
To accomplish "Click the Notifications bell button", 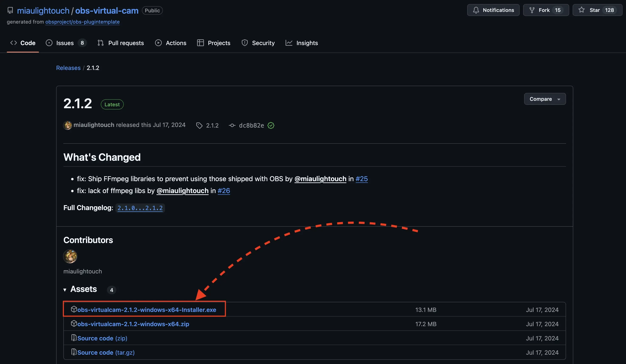I will [x=493, y=10].
